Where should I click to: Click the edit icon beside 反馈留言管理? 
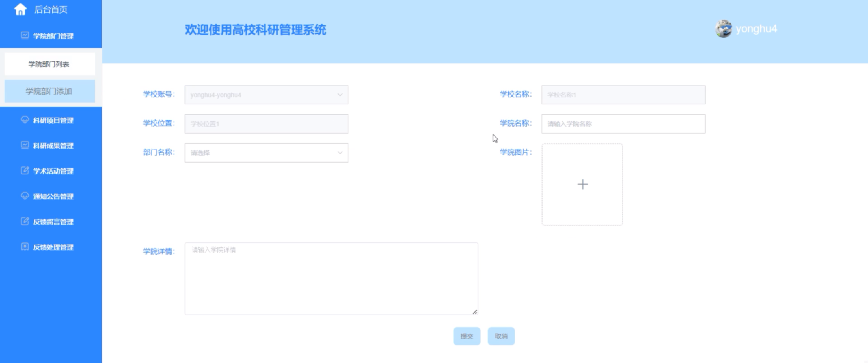pos(25,221)
